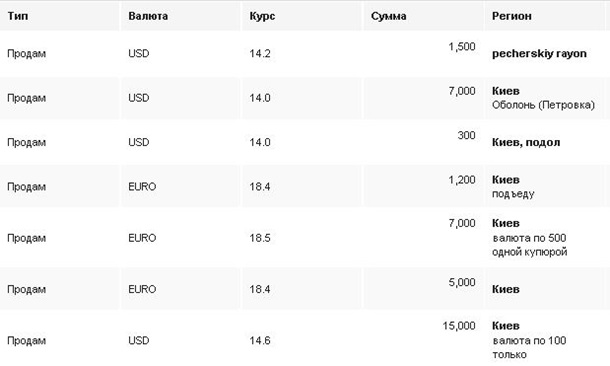The image size is (610, 366).
Task: Select the Сумма column header
Action: click(388, 16)
